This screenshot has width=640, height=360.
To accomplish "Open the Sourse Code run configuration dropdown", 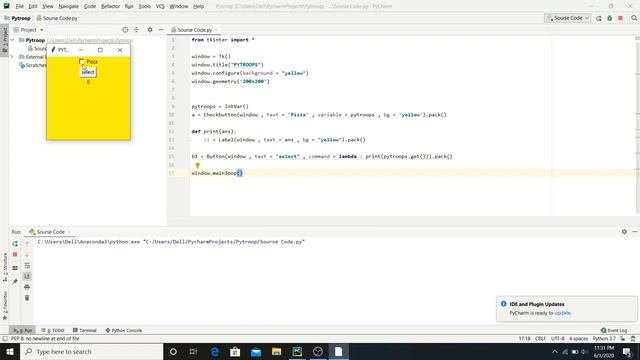I will [567, 18].
